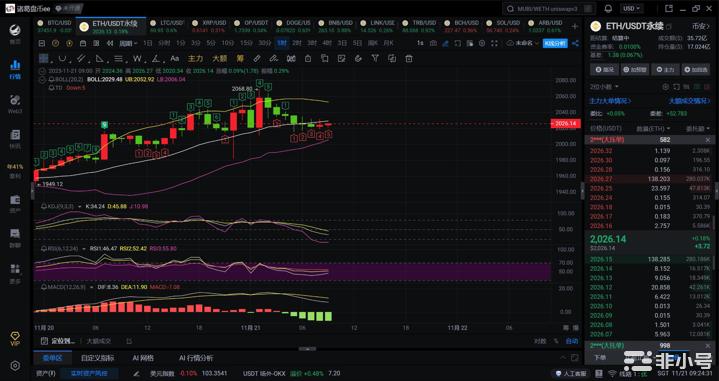
Task: Toggle KDJ indicator visibility eye
Action: click(x=44, y=206)
